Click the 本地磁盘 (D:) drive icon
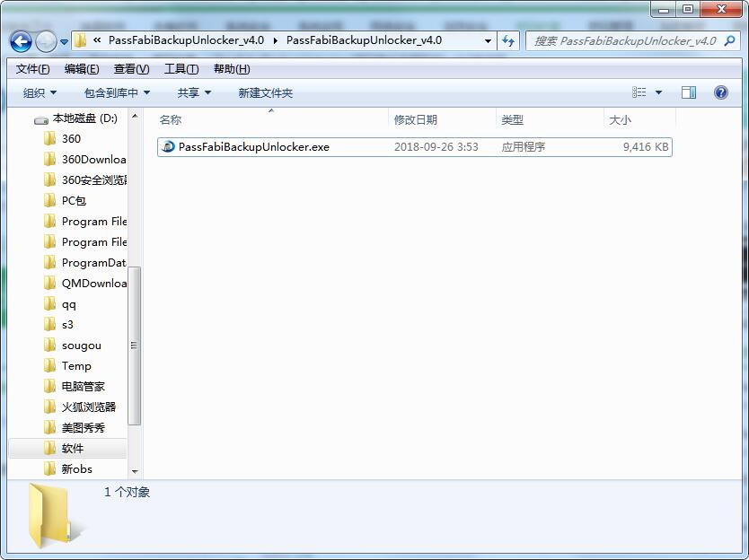 click(41, 120)
